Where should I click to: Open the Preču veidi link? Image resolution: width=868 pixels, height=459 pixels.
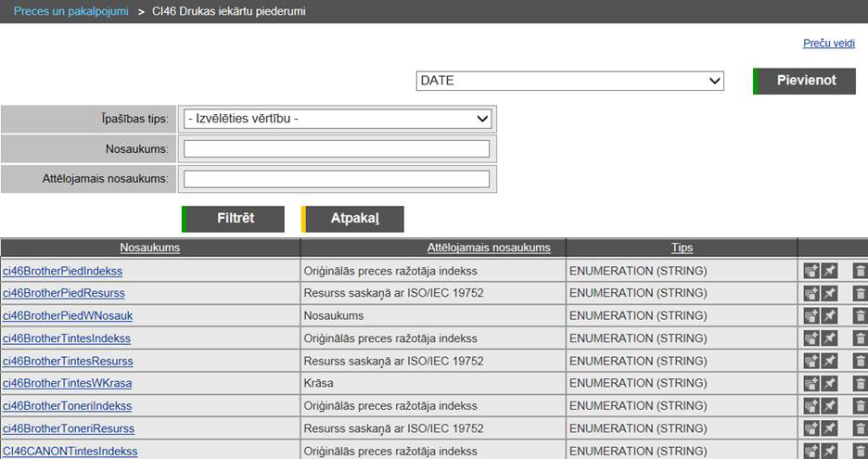click(x=828, y=44)
